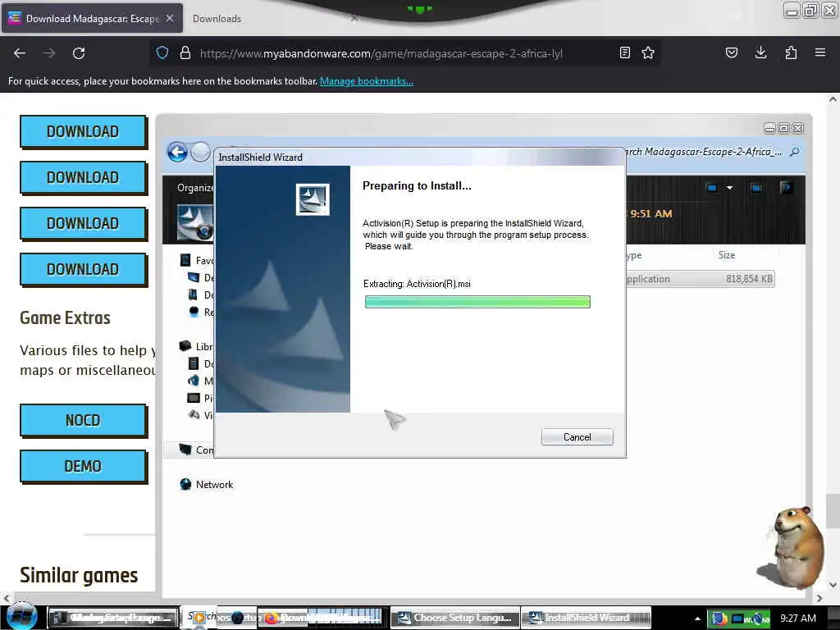Select the Music library in Explorer tree

click(x=201, y=381)
